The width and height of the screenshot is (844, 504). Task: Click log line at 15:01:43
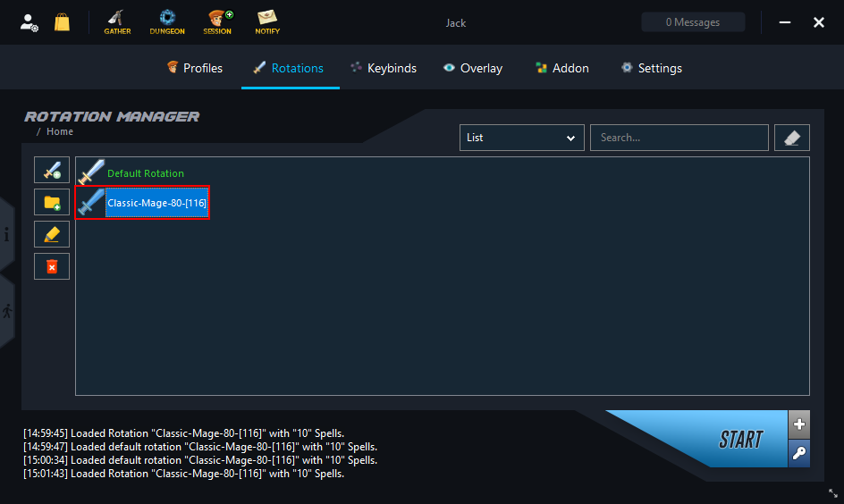[183, 474]
